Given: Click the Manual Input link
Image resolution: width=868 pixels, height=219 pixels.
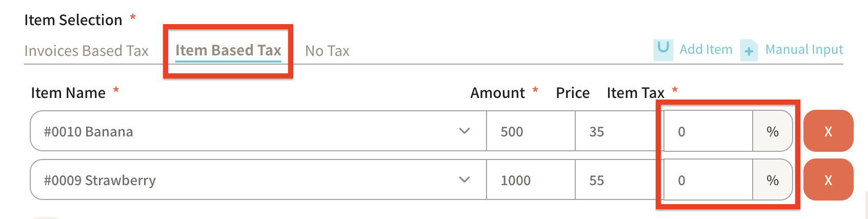Looking at the screenshot, I should [804, 50].
